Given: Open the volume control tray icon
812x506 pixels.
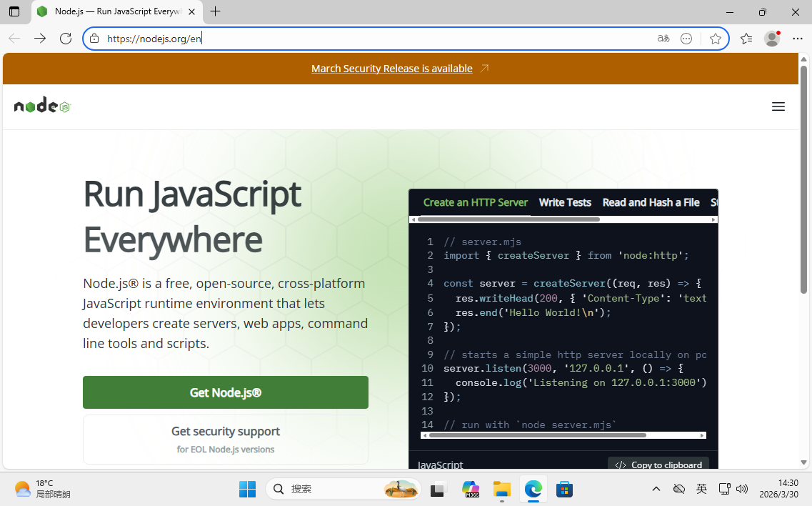Looking at the screenshot, I should pyautogui.click(x=742, y=489).
